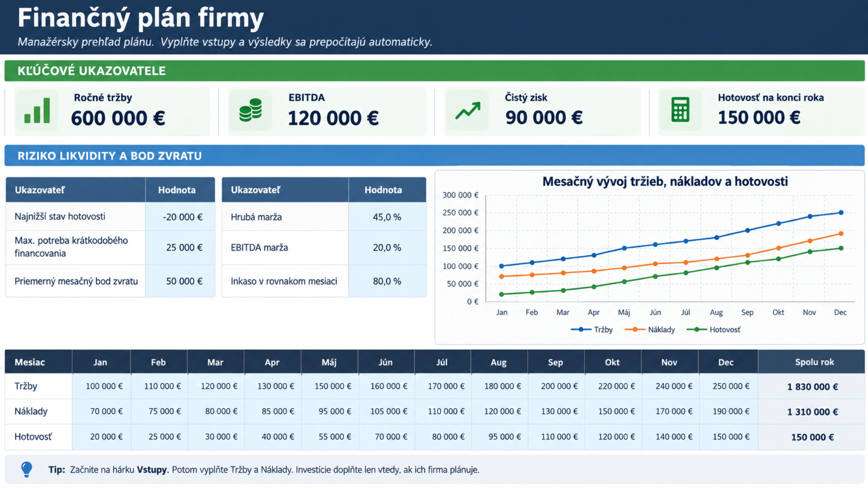This screenshot has width=868, height=488.
Task: Select the 50 000 € break-even value
Action: pyautogui.click(x=184, y=281)
